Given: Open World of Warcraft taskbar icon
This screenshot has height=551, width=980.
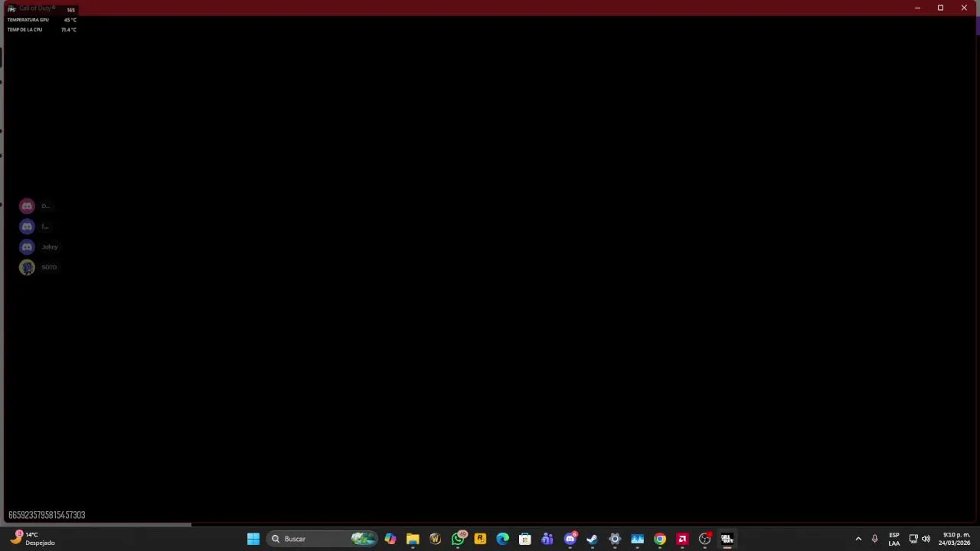Looking at the screenshot, I should [435, 539].
